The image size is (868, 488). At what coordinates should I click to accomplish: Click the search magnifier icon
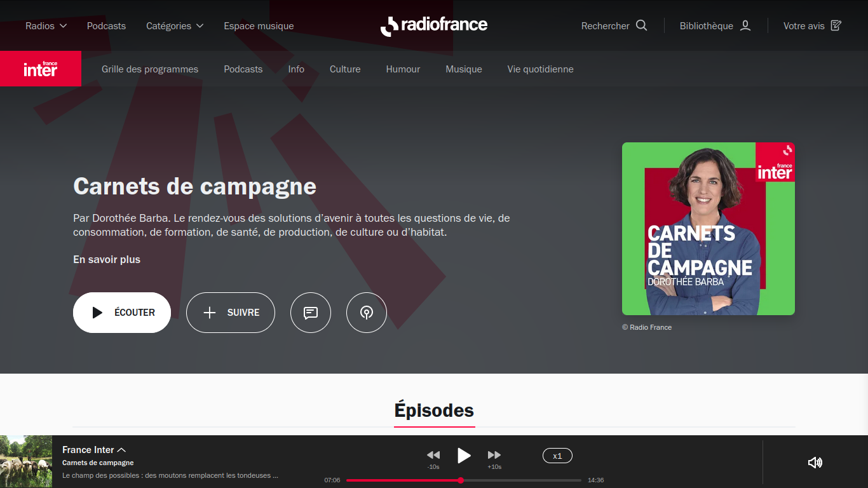click(642, 25)
